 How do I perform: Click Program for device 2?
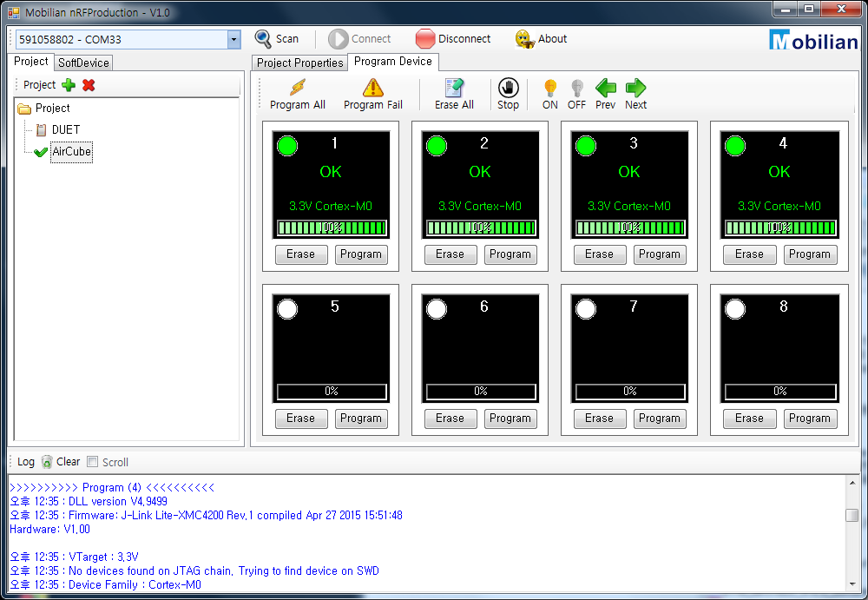pyautogui.click(x=510, y=254)
